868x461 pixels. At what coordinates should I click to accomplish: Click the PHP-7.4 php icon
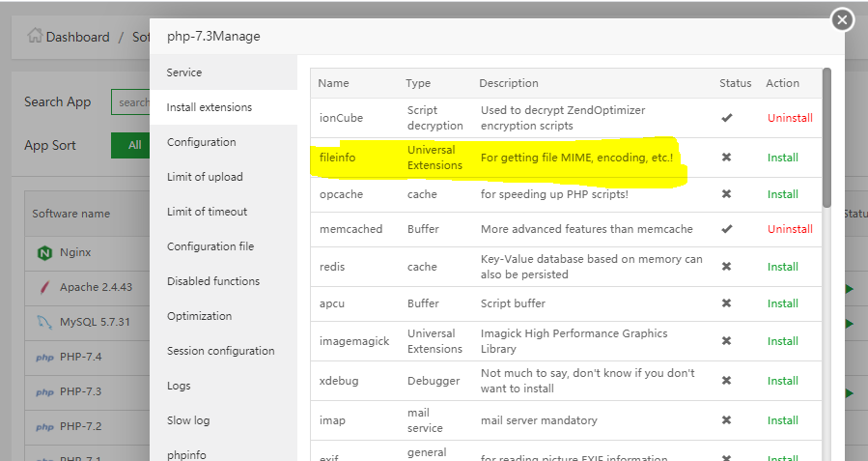44,358
